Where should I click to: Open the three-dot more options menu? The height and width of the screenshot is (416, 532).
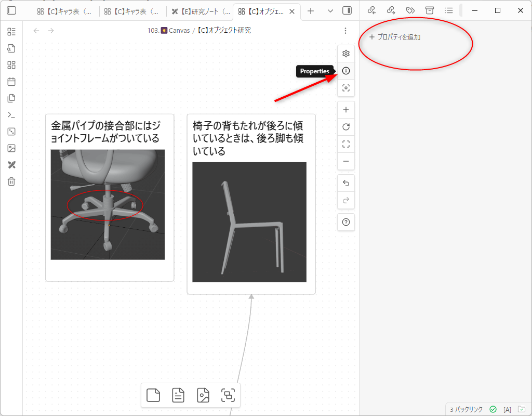[x=346, y=31]
